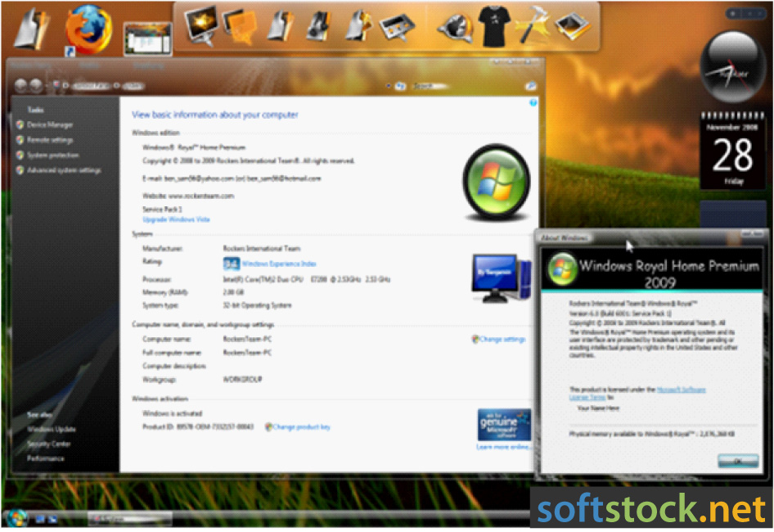Open Remote settings in the Tasks pane
This screenshot has height=532, width=774.
tap(50, 140)
